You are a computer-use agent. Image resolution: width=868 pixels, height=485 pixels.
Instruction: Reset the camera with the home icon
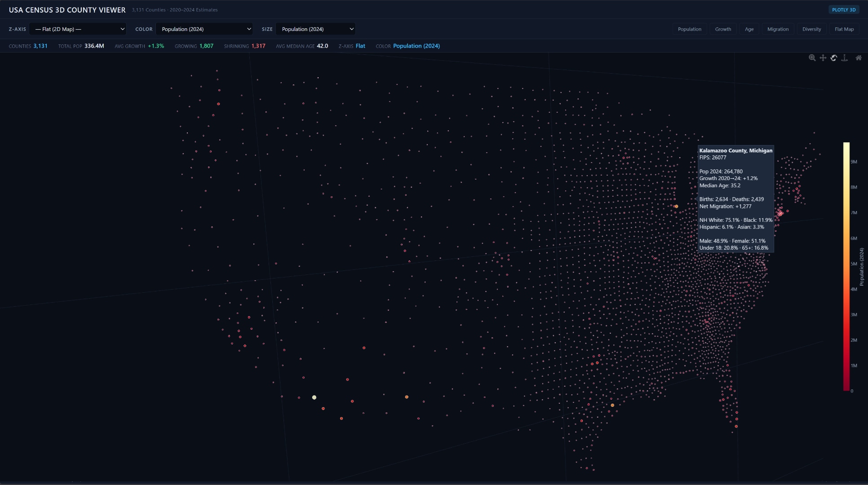(858, 58)
